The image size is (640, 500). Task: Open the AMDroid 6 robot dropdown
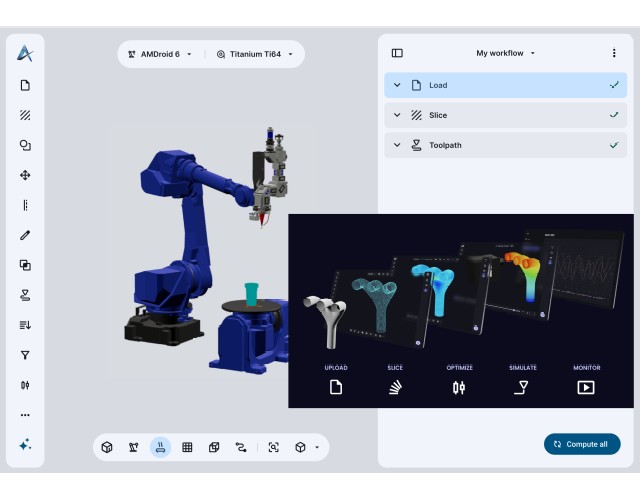[160, 54]
